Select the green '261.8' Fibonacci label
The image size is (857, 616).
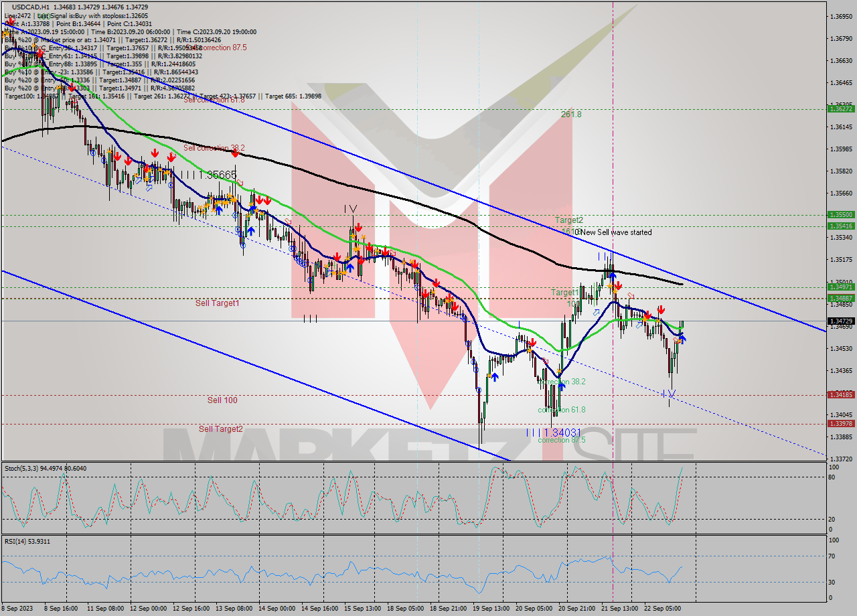tap(571, 114)
